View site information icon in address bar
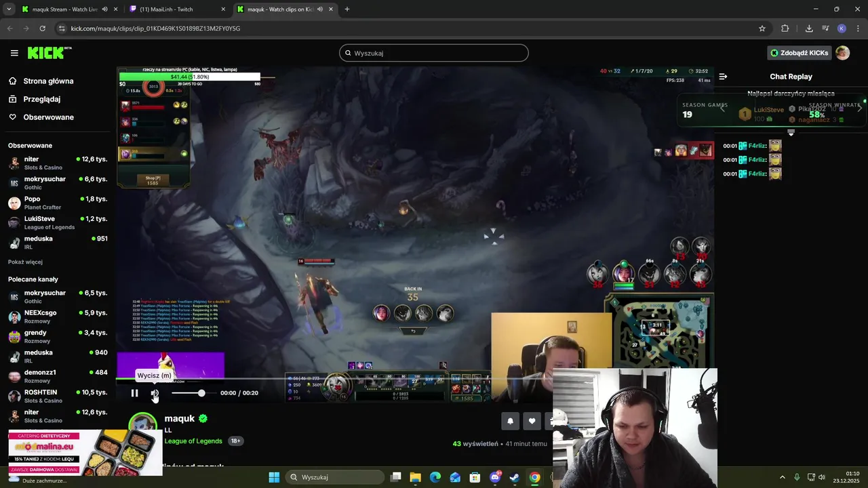This screenshot has height=488, width=868. (x=62, y=28)
